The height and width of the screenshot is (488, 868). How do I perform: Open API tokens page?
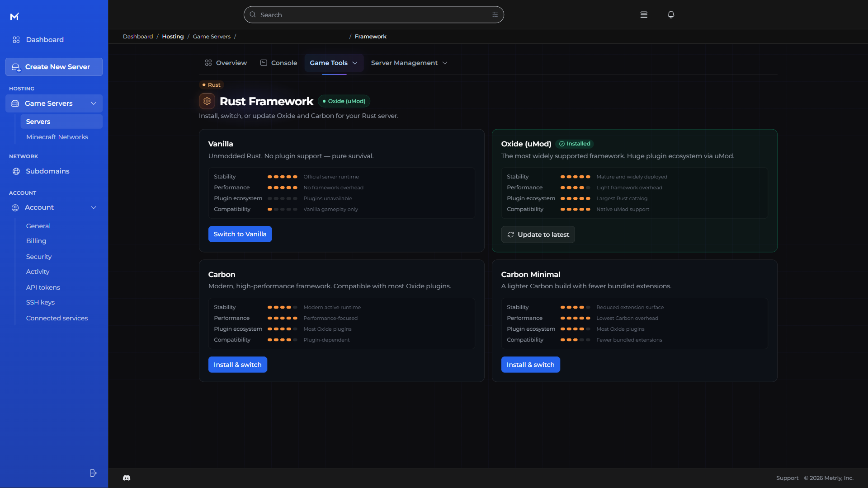point(43,287)
